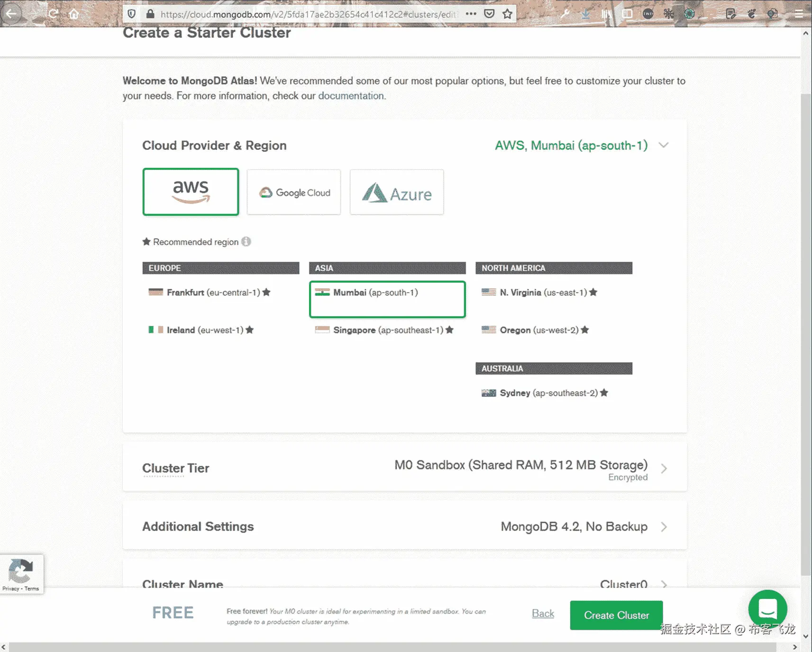Select the AWS cloud provider card
Viewport: 812px width, 652px height.
pyautogui.click(x=191, y=192)
